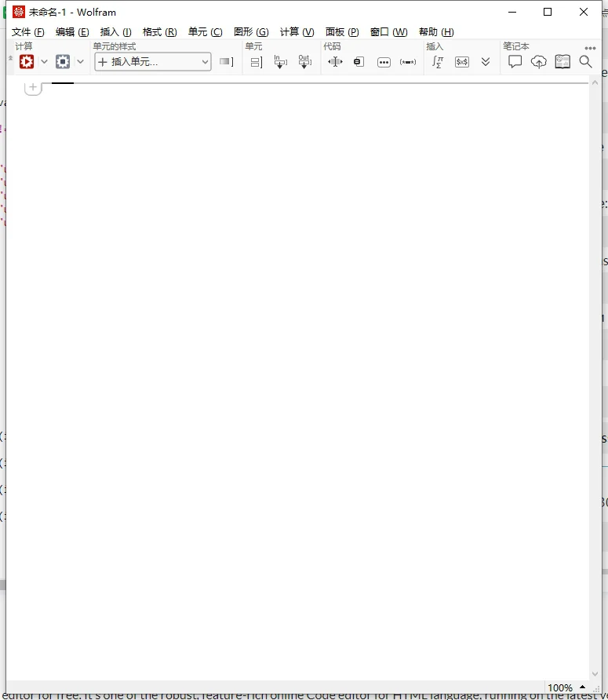The width and height of the screenshot is (608, 700).
Task: Collapse the toolbar using the left chevron
Action: click(10, 59)
